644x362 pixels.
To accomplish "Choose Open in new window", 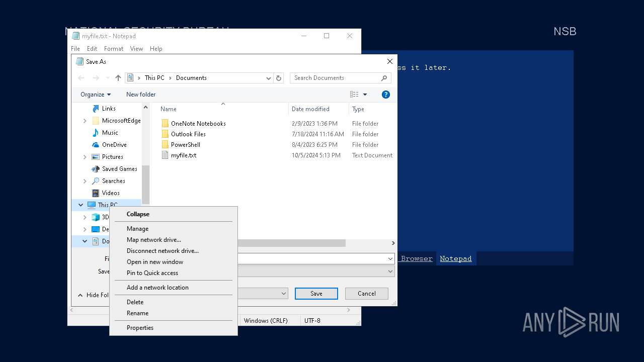I will coord(174,262).
